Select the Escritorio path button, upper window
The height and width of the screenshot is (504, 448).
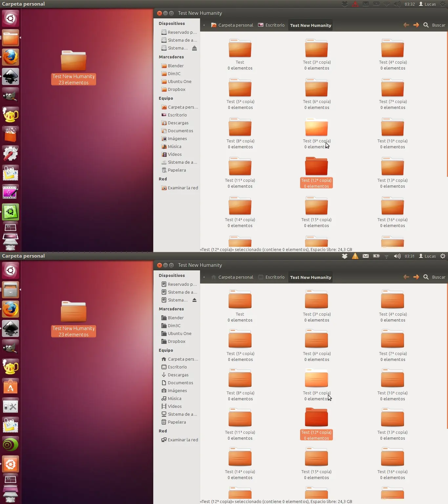tap(272, 25)
